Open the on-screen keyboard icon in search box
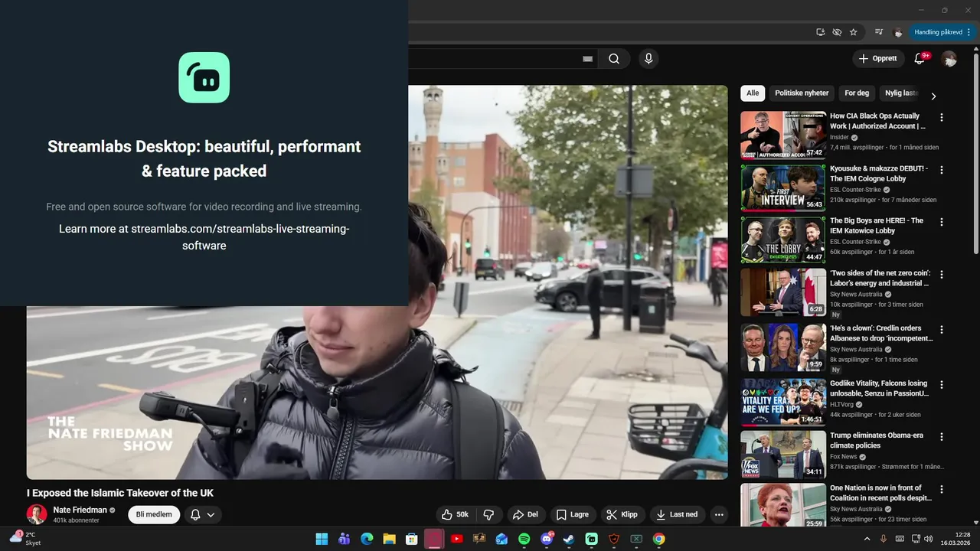The image size is (980, 551). pyautogui.click(x=588, y=59)
